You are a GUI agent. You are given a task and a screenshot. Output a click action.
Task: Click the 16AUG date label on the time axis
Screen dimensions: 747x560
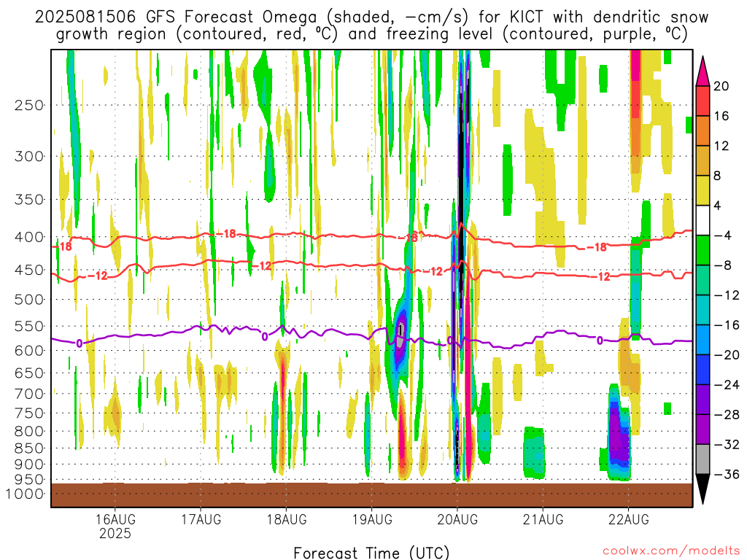point(115,519)
